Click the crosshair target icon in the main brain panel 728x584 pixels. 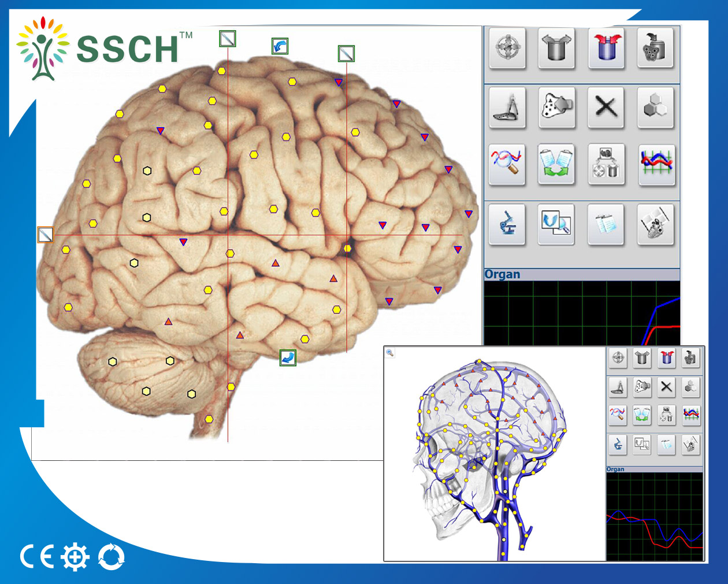tap(507, 49)
